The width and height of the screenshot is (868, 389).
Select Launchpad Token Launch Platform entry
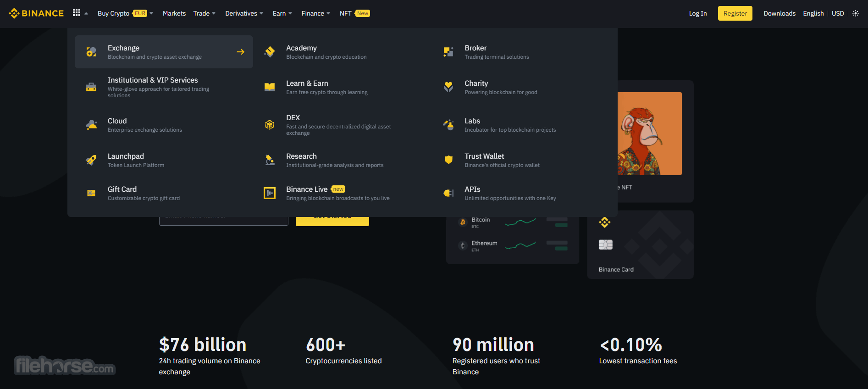[164, 160]
